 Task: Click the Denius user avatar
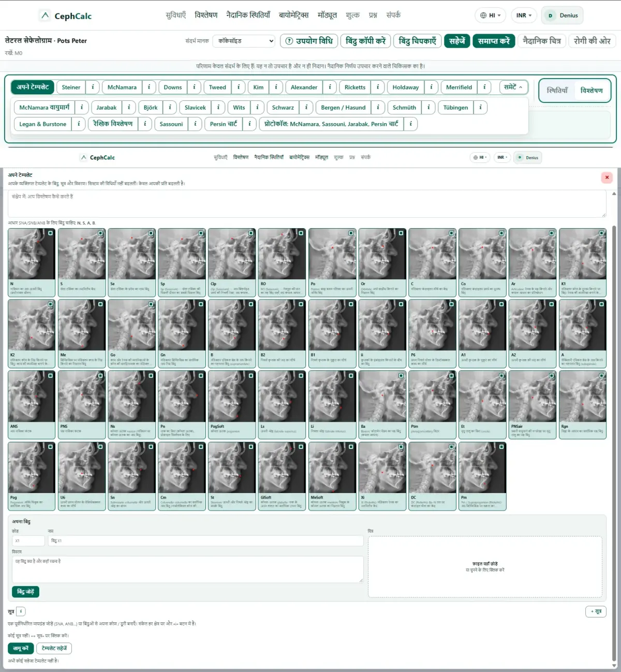tap(550, 16)
